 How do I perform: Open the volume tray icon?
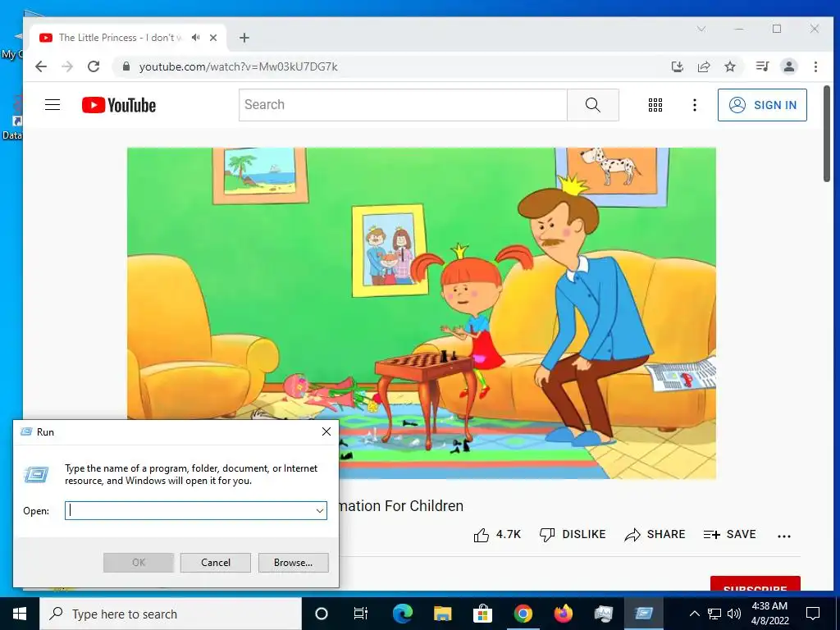click(x=734, y=614)
